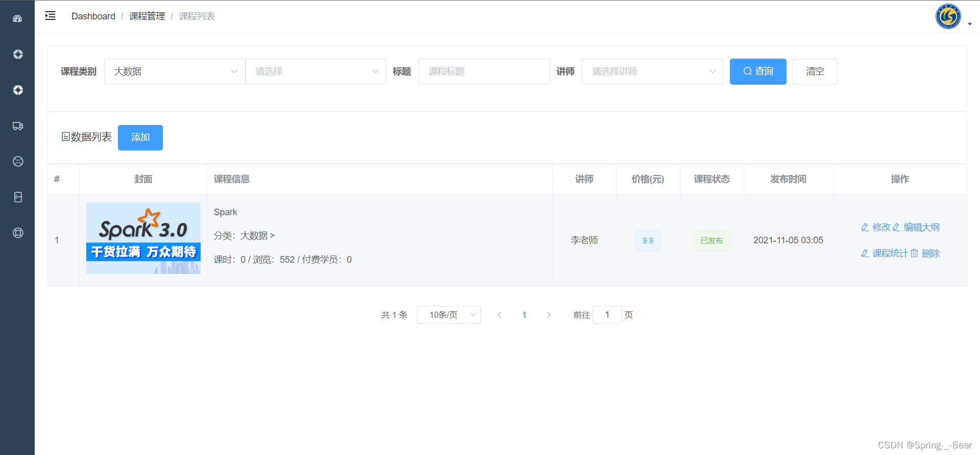The width and height of the screenshot is (980, 455).
Task: Click the 价格(元) column header
Action: (648, 179)
